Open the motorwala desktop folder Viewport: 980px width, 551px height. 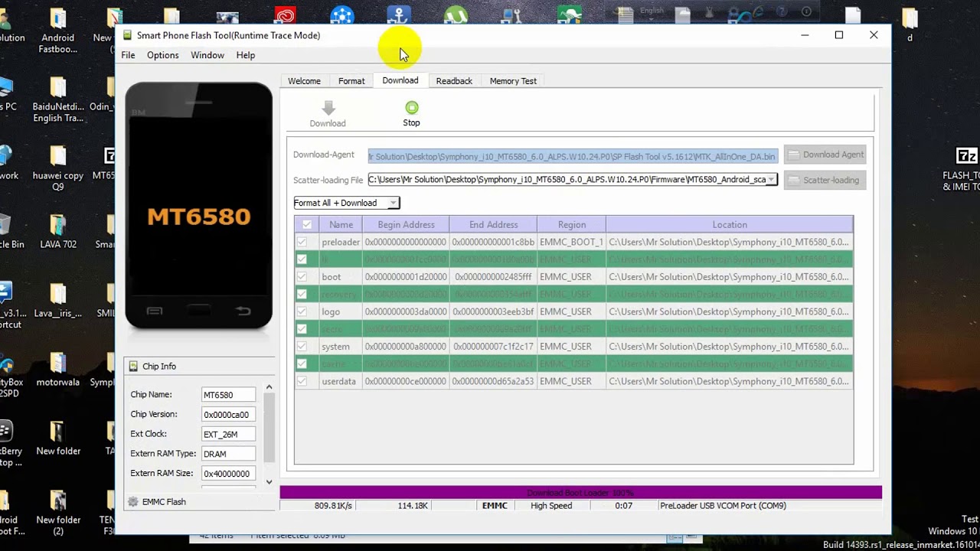(58, 370)
